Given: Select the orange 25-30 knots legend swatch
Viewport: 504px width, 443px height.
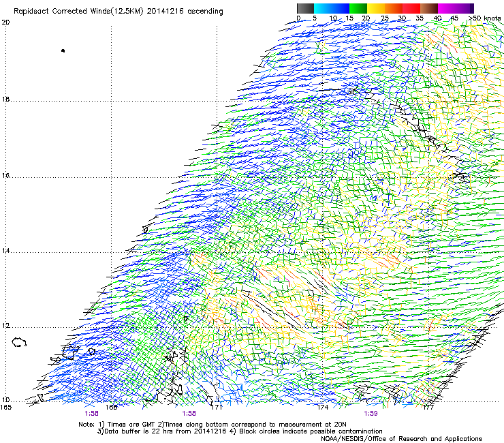Looking at the screenshot, I should pyautogui.click(x=394, y=8).
